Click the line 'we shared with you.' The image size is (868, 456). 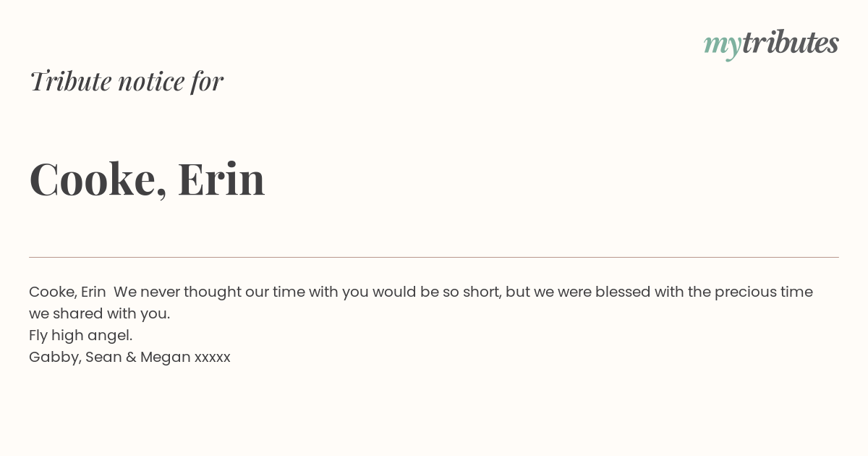coord(100,313)
